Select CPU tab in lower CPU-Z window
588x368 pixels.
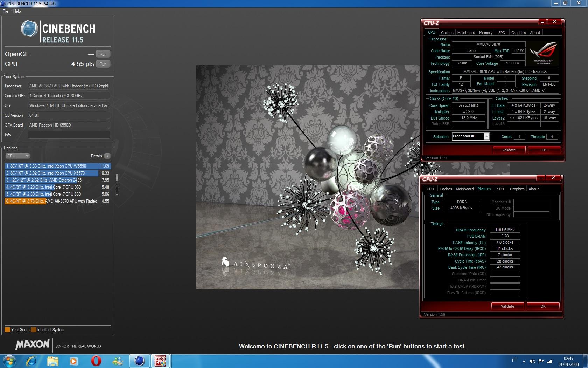click(430, 189)
